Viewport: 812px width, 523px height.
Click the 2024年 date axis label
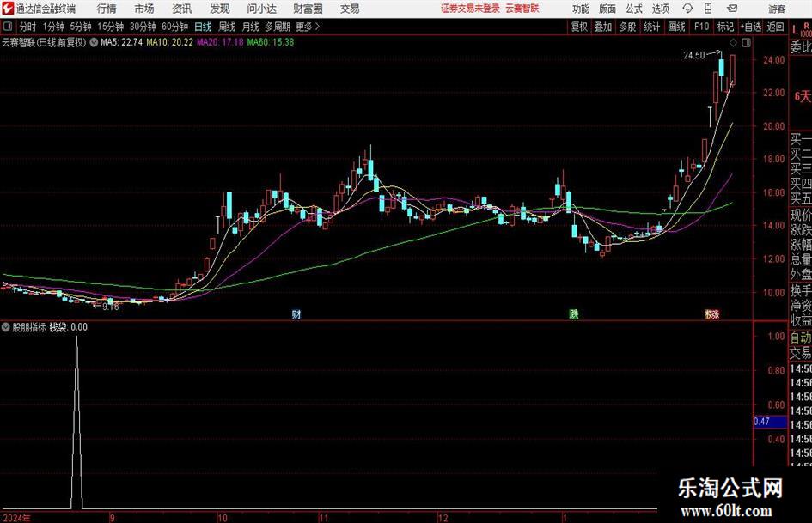(16, 518)
